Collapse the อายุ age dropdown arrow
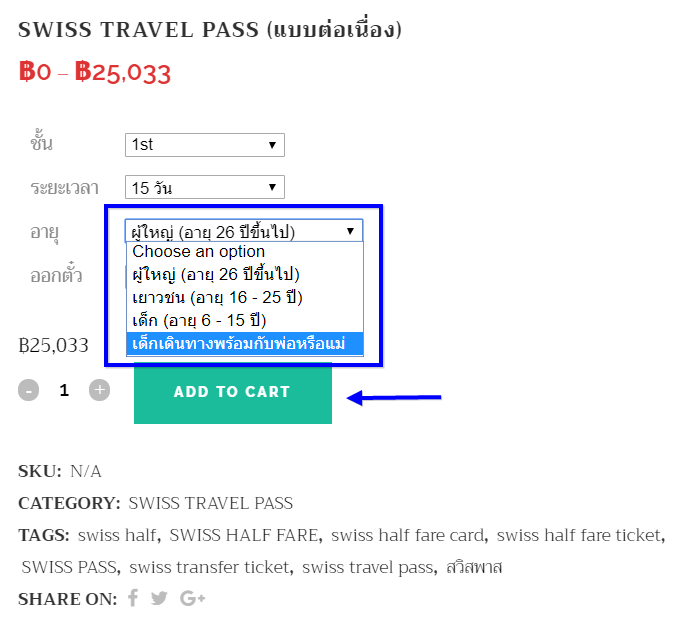The height and width of the screenshot is (632, 688). coord(350,231)
